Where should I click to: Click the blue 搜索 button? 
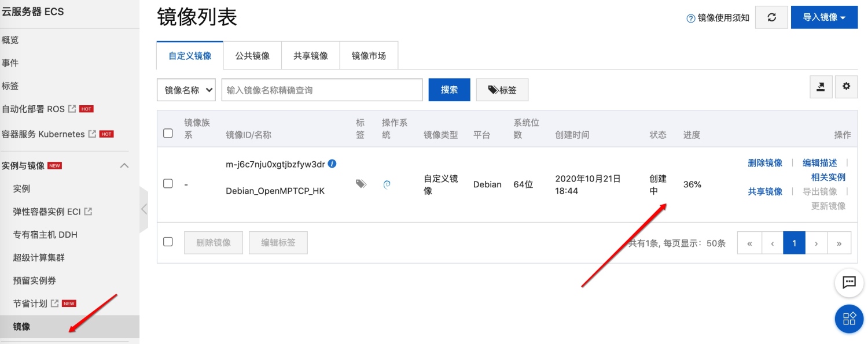[x=449, y=90]
